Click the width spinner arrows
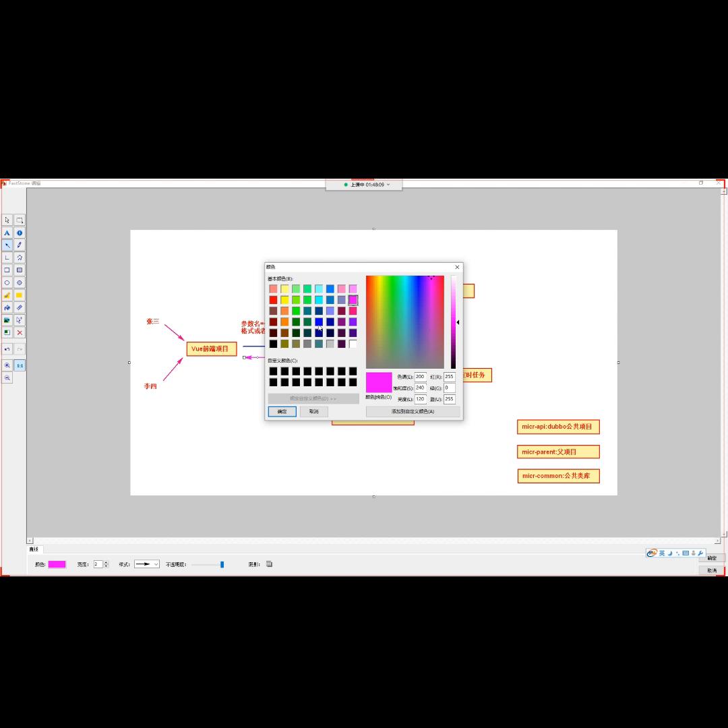728x728 pixels. coord(107,564)
